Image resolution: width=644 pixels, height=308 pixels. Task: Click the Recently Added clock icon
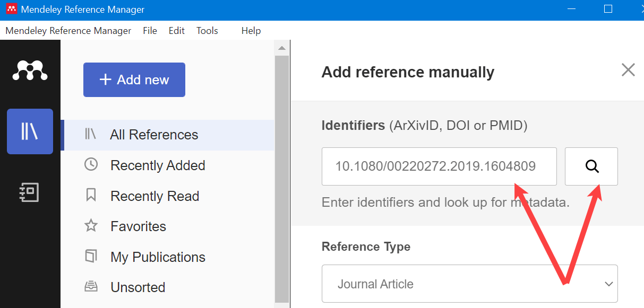pos(91,164)
